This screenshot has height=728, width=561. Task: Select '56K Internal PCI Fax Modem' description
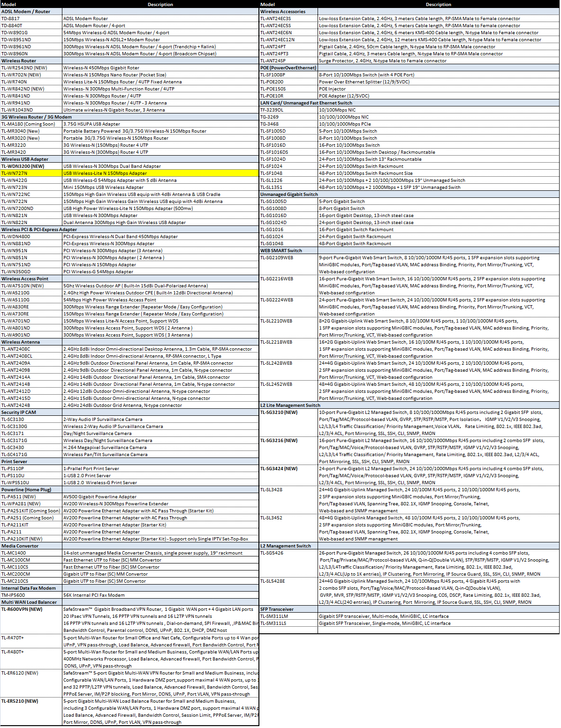(160, 595)
